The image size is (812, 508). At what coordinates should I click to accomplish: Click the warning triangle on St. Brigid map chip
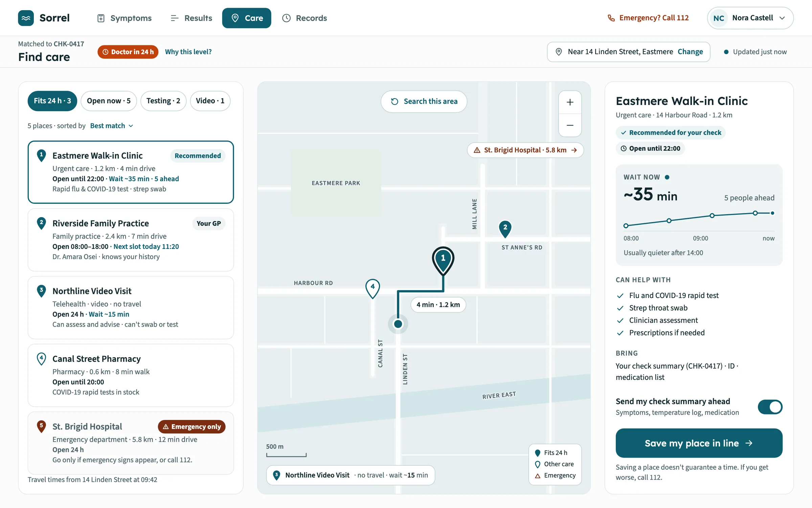click(x=477, y=150)
